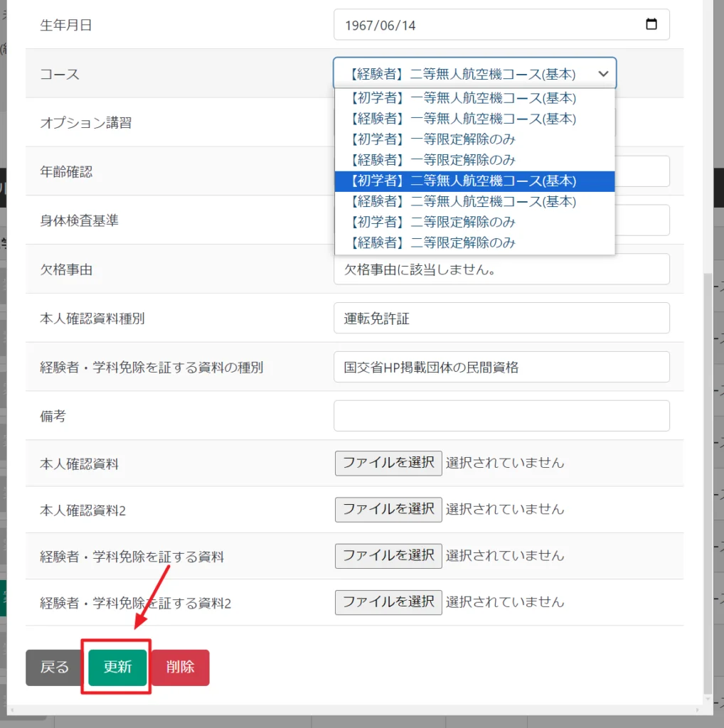
Task: Choose file for 経験者・学科免除を証する資料
Action: click(x=388, y=555)
